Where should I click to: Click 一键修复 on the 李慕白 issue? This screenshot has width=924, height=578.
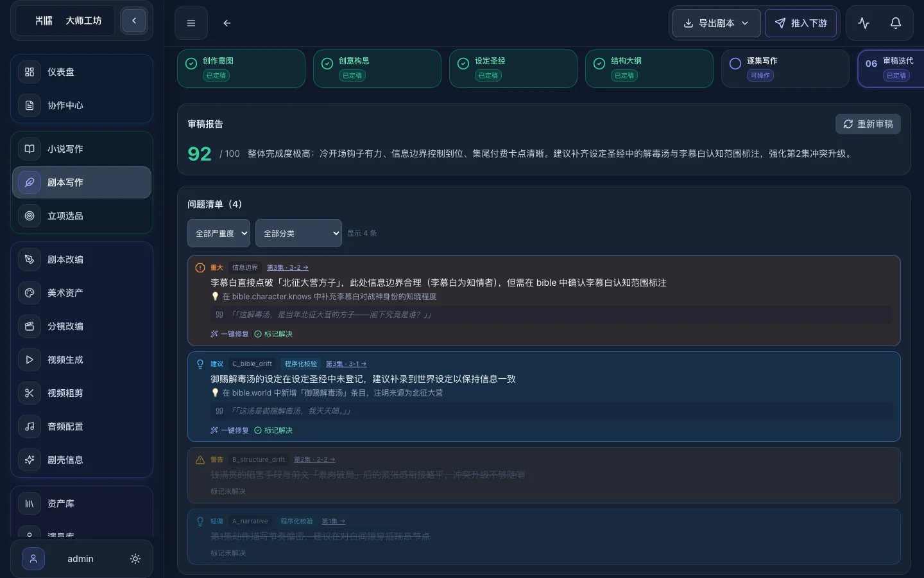230,334
